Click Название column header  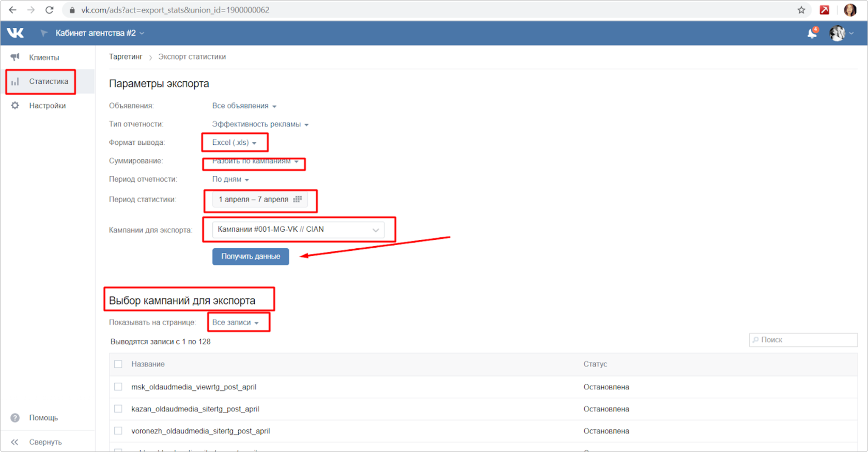(x=148, y=364)
